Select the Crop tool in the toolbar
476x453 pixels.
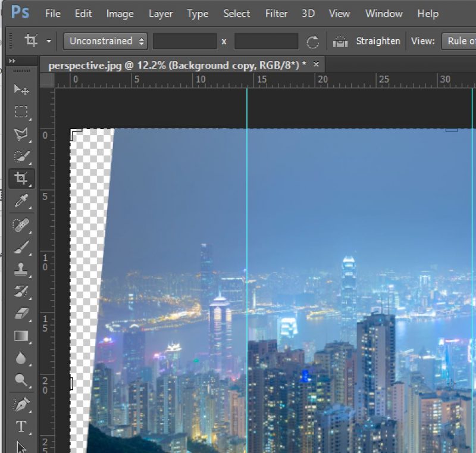[21, 177]
